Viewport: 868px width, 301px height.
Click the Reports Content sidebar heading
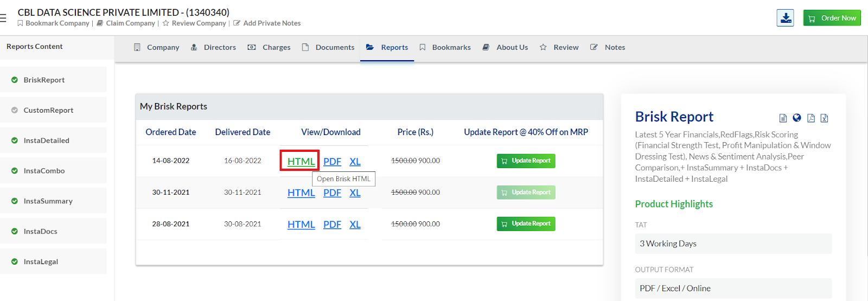pyautogui.click(x=35, y=47)
